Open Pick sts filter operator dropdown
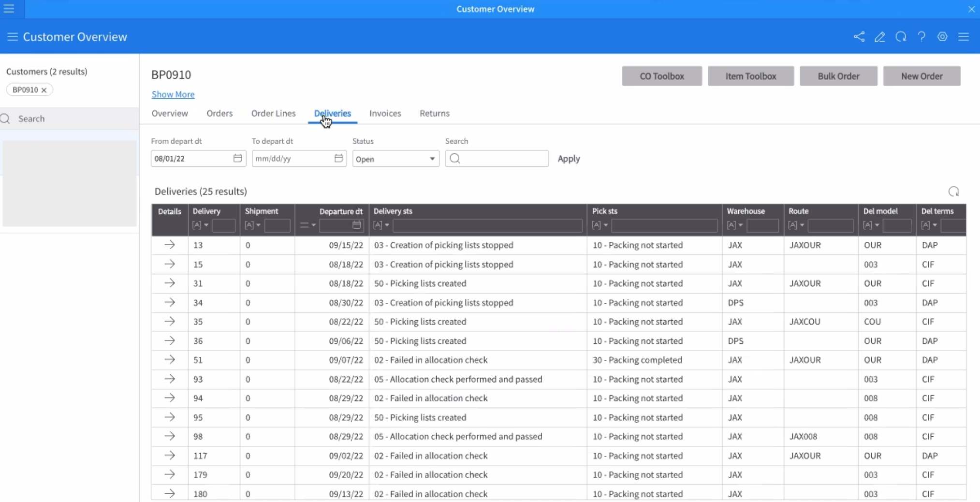This screenshot has height=502, width=980. 600,225
